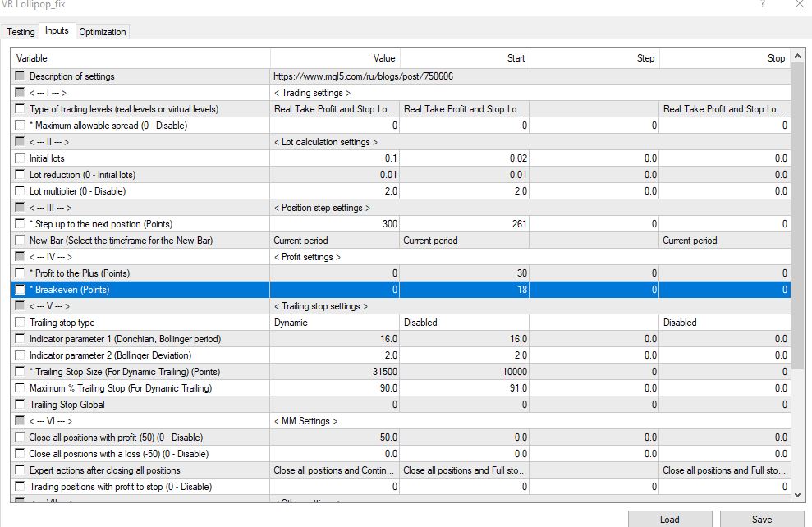Click the mql5.com blog URL value
The width and height of the screenshot is (812, 527).
point(363,76)
